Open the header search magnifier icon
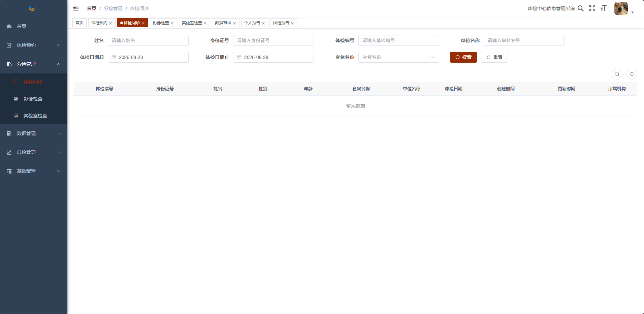The image size is (644, 314). tap(581, 8)
